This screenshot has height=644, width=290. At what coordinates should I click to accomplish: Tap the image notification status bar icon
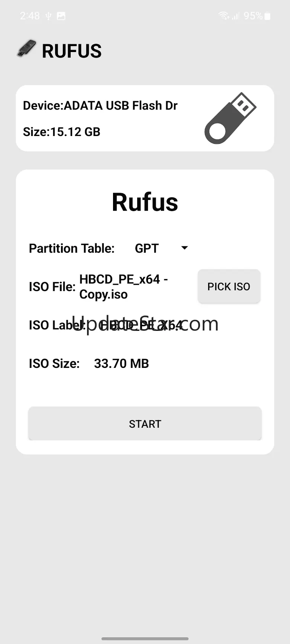61,16
